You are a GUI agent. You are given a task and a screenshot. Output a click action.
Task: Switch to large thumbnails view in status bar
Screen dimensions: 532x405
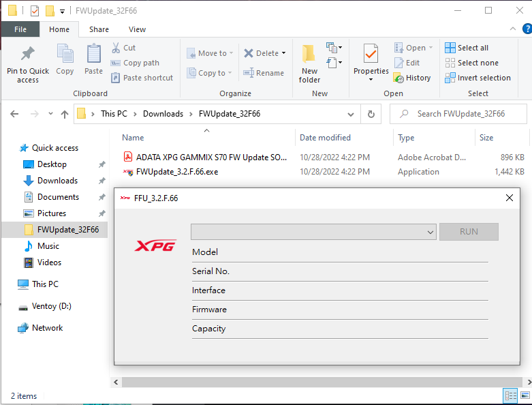point(525,395)
